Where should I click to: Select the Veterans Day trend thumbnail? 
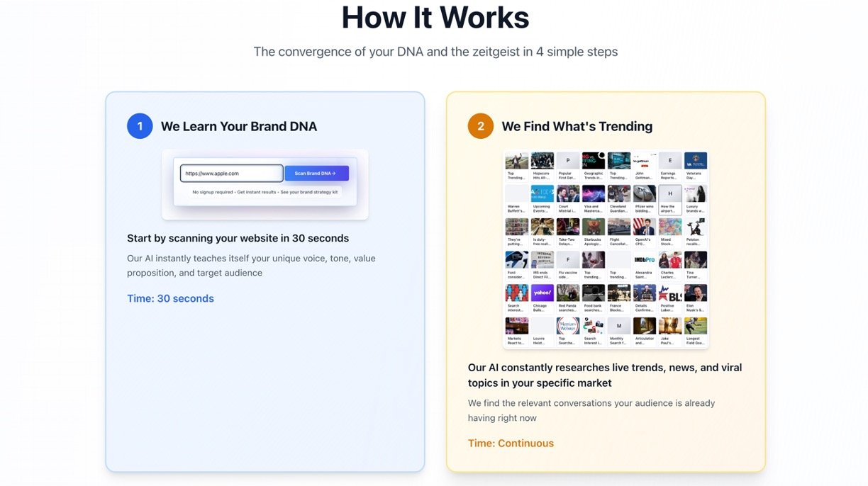point(696,161)
